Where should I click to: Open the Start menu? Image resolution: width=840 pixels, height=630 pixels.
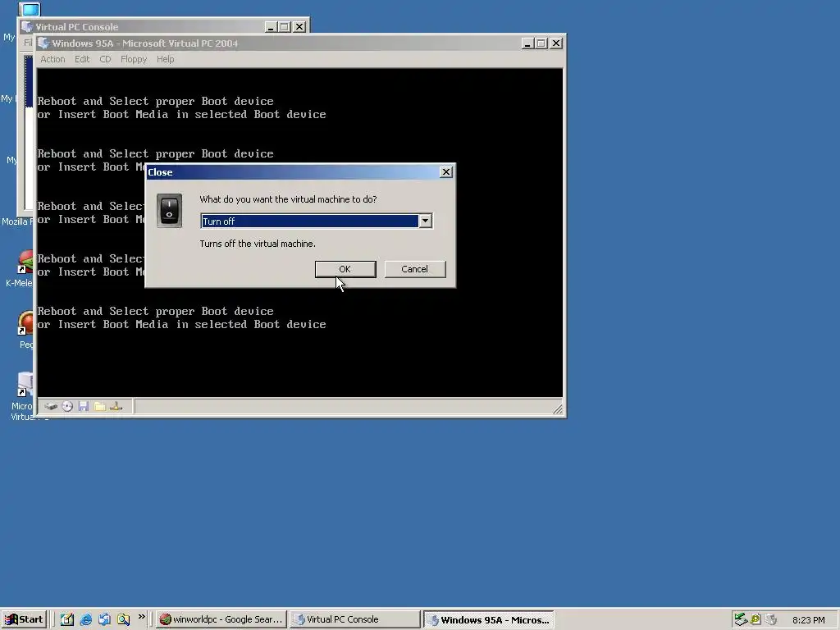pos(24,619)
